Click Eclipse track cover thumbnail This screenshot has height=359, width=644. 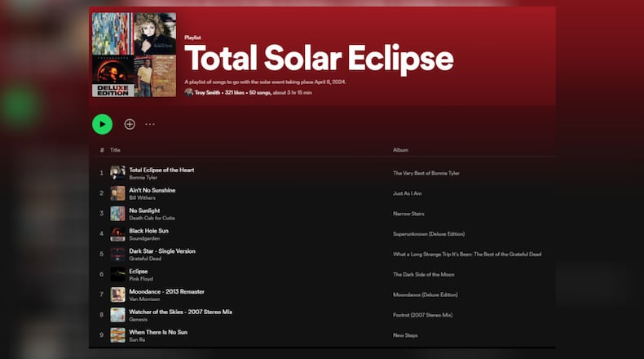117,274
